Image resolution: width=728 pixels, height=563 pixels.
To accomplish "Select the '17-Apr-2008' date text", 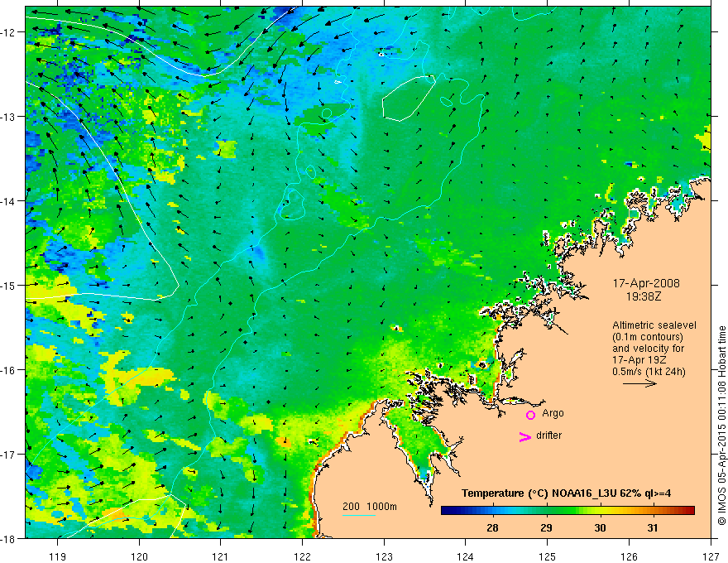I will tap(646, 283).
